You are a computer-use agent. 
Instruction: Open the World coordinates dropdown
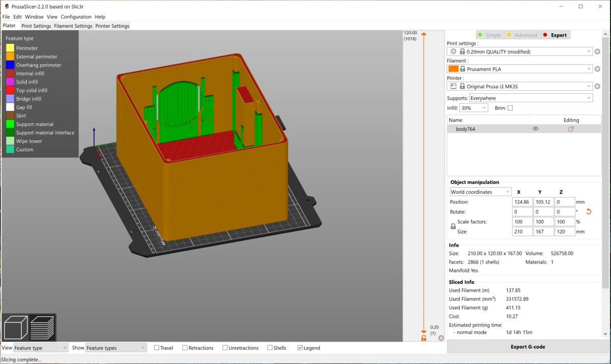(x=480, y=192)
